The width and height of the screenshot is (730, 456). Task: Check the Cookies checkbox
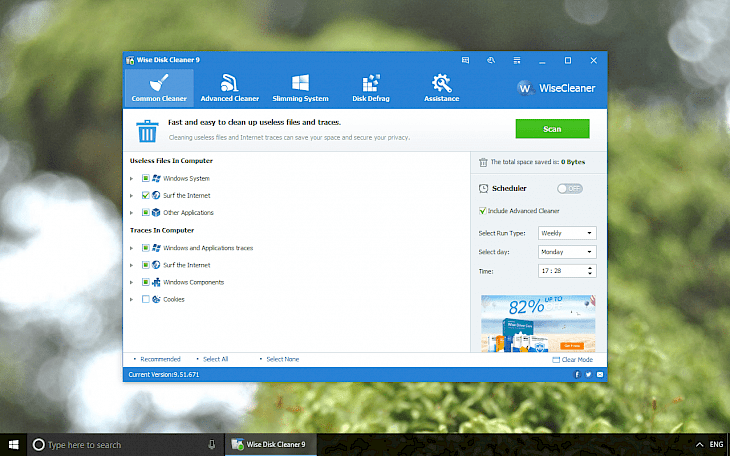145,299
